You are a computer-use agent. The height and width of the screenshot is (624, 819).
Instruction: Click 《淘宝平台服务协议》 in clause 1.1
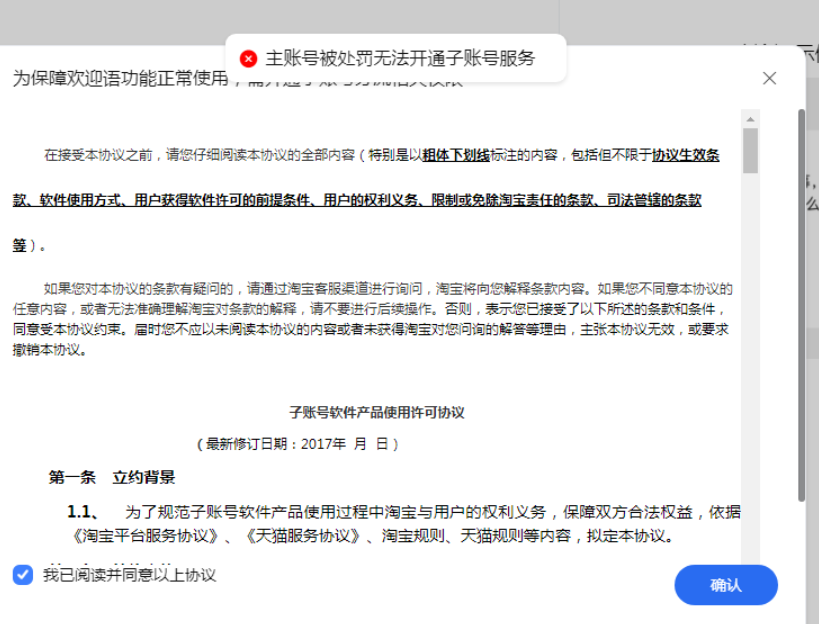point(145,536)
